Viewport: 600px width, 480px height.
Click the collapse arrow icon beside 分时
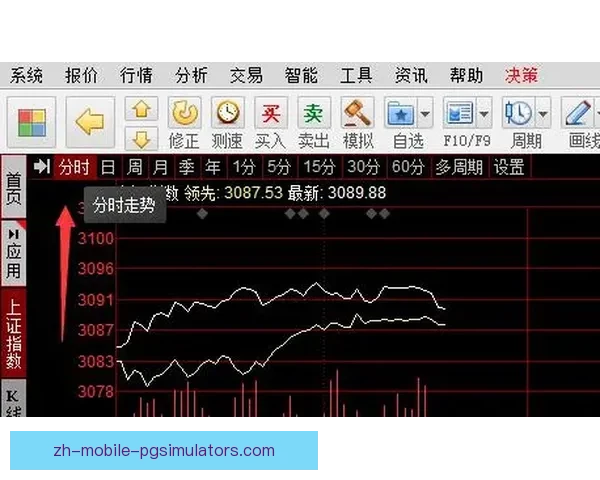pyautogui.click(x=41, y=167)
